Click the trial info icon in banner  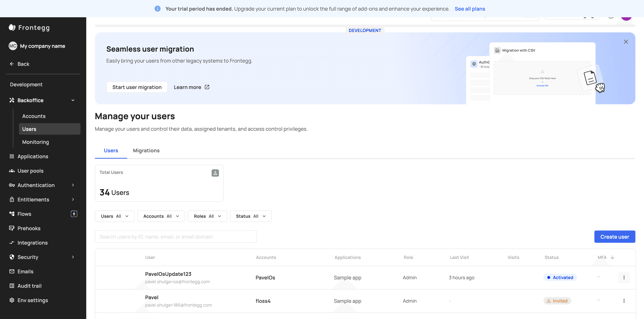(158, 9)
